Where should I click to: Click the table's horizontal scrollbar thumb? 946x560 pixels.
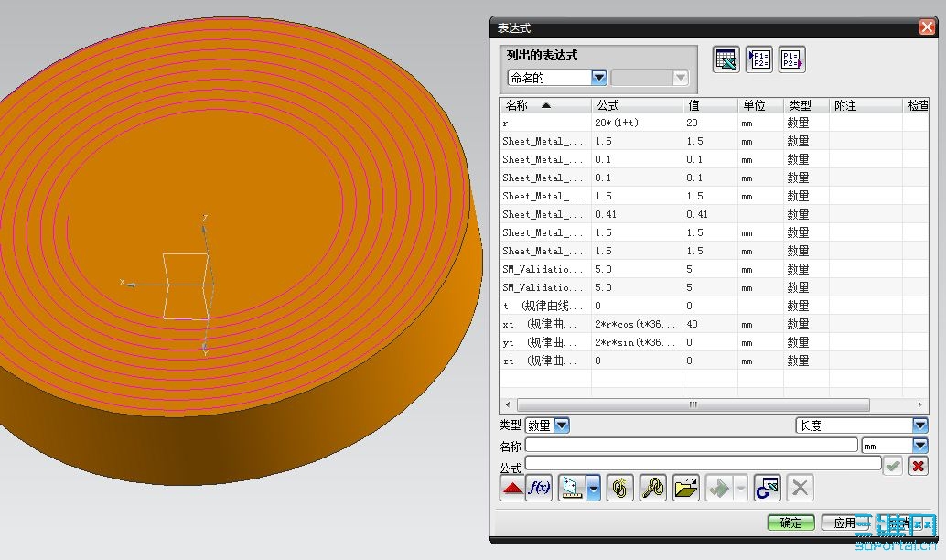[693, 404]
